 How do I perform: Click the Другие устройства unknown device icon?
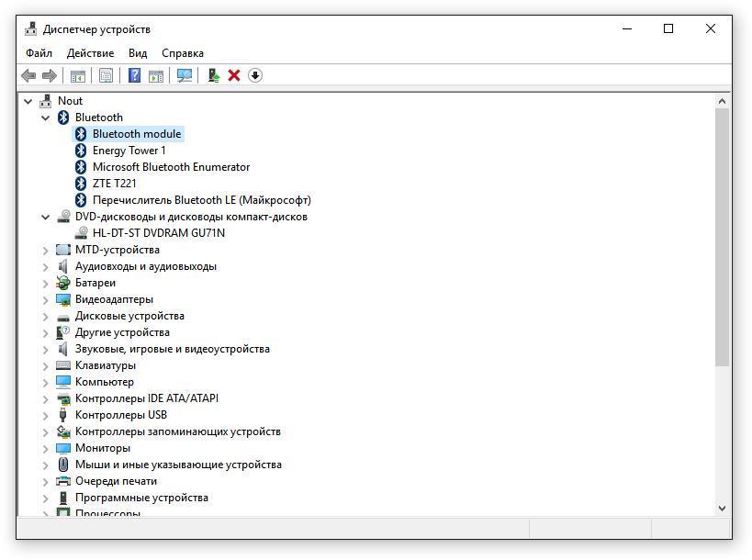point(62,332)
